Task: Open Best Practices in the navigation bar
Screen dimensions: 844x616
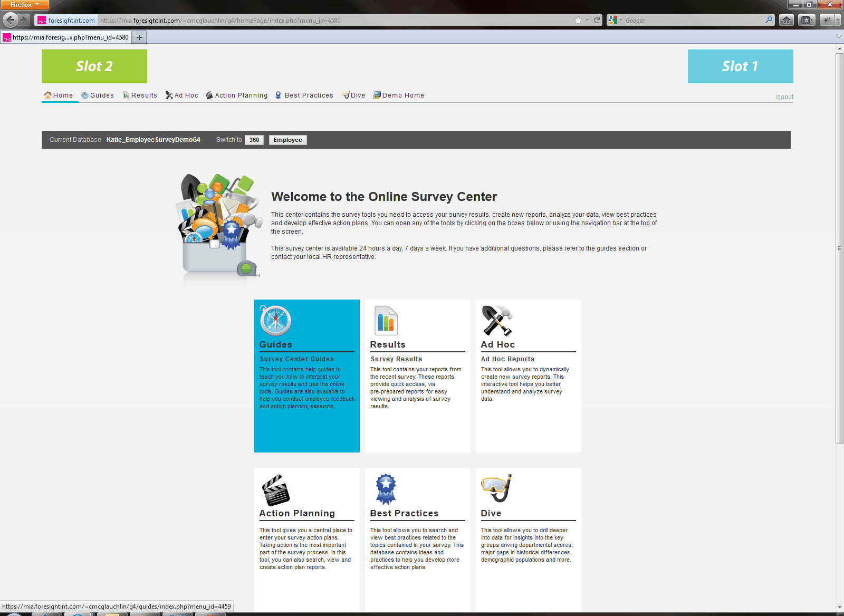Action: 304,95
